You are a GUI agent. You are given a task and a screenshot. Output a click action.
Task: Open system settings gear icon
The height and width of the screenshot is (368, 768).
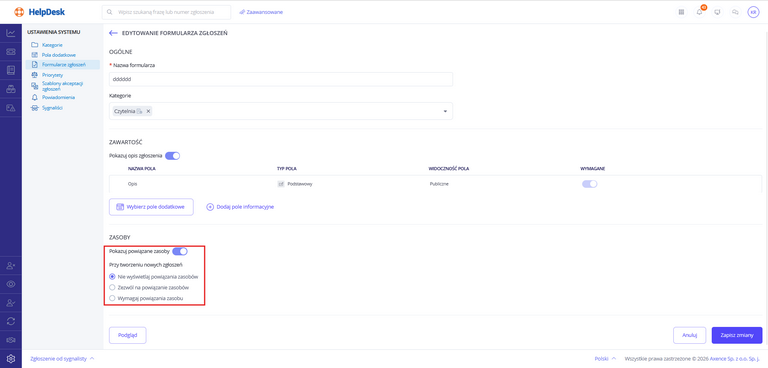pyautogui.click(x=11, y=358)
